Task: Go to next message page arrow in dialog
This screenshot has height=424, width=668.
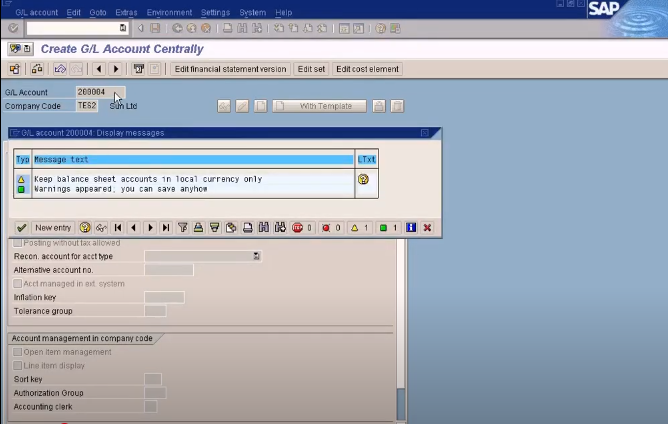Action: tap(150, 228)
